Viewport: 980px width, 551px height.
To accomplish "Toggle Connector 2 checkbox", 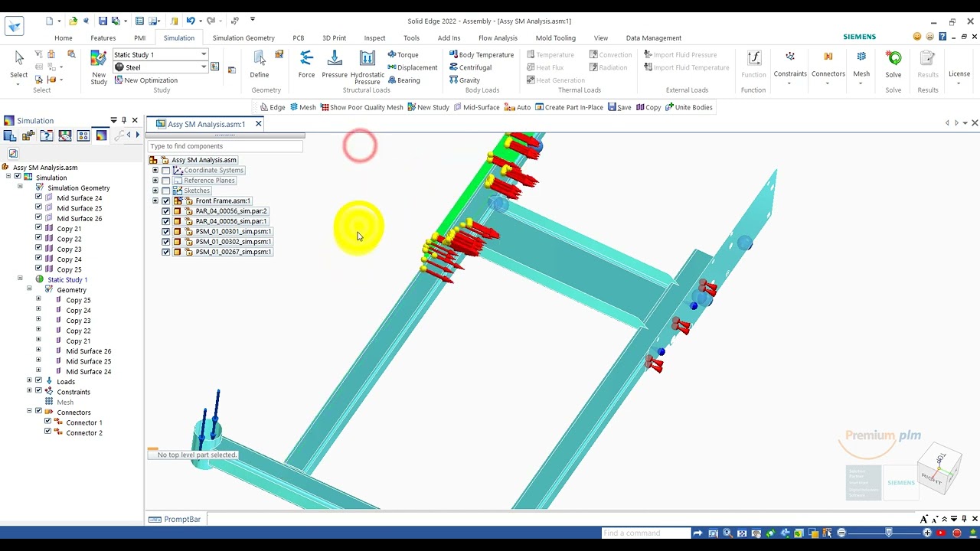I will click(48, 432).
